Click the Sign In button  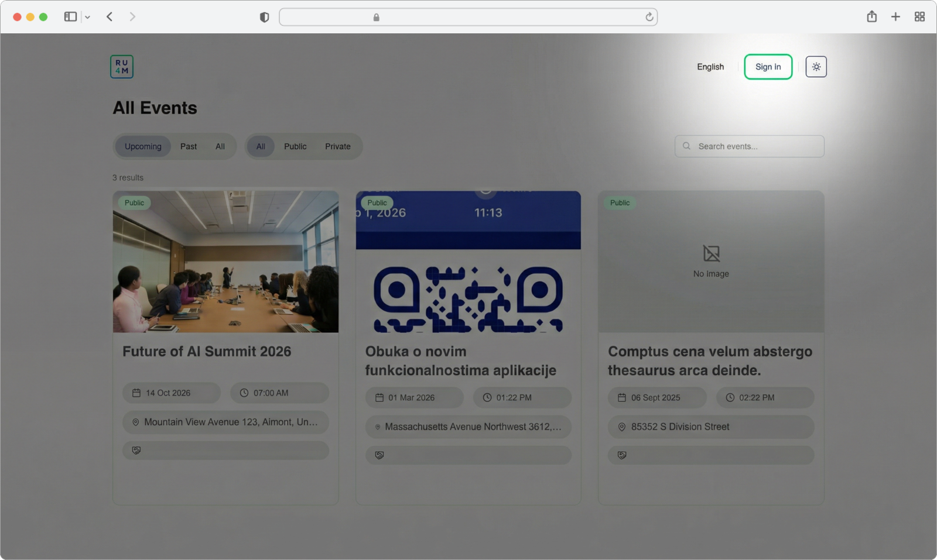(768, 66)
